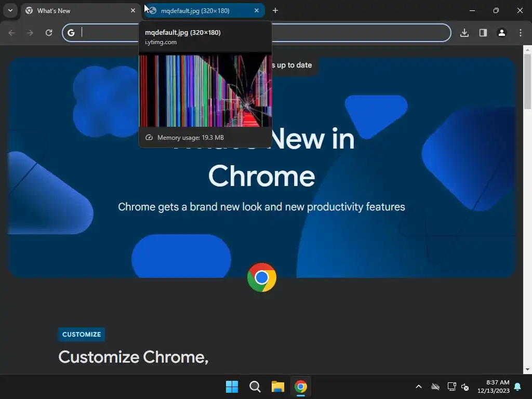Viewport: 532px width, 399px height.
Task: Open the network status tray icon
Action: 451,387
